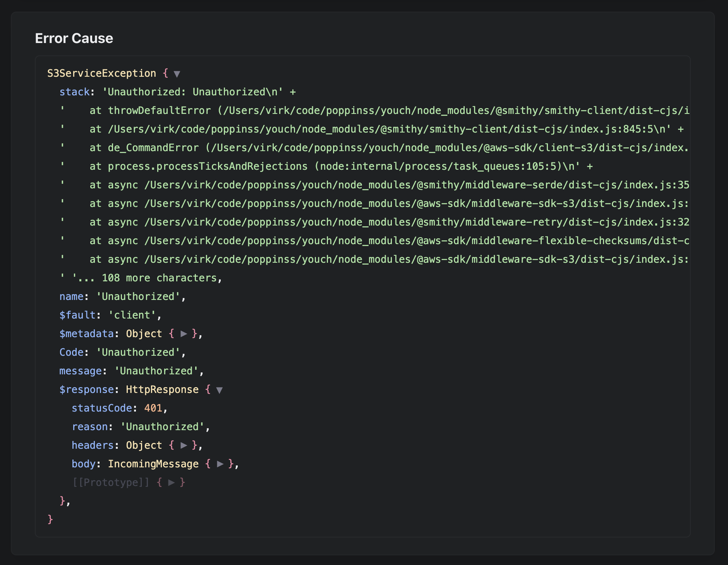Click the headers property key
The width and height of the screenshot is (728, 565).
click(93, 445)
